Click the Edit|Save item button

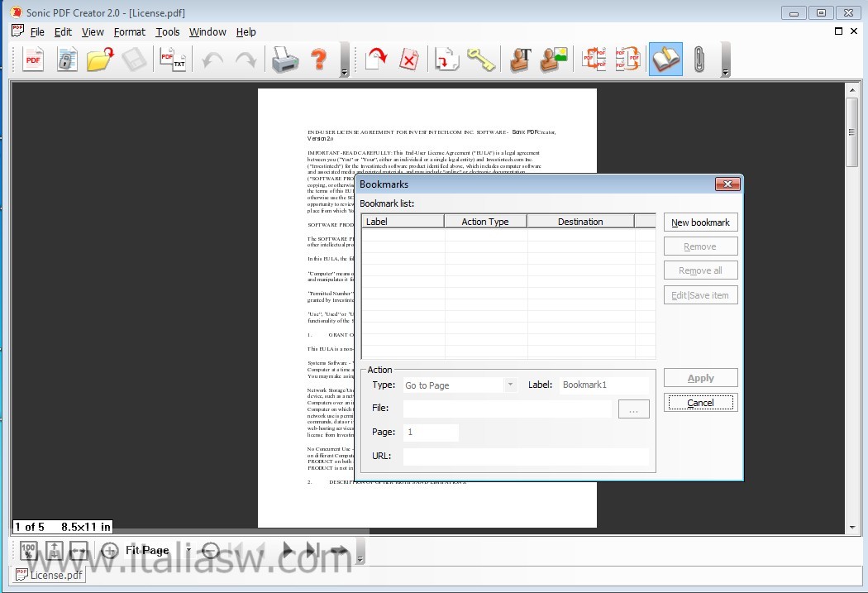700,295
